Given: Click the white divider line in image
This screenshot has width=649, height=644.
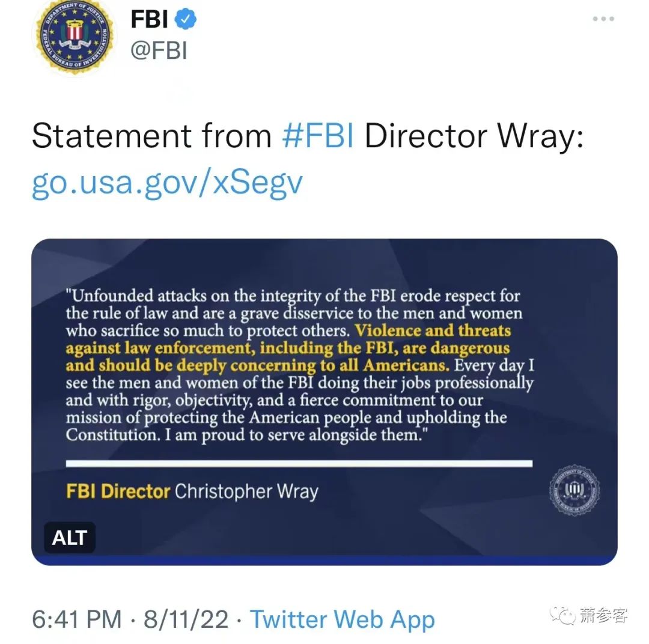Looking at the screenshot, I should click(299, 464).
